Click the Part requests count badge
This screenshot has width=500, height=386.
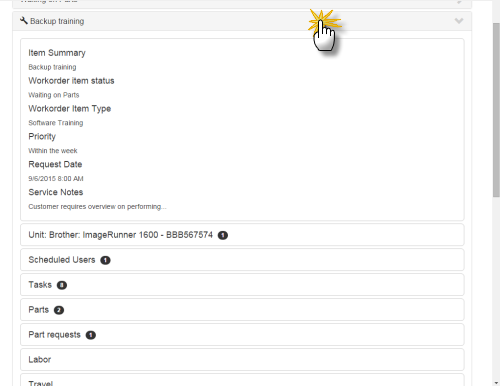click(91, 335)
